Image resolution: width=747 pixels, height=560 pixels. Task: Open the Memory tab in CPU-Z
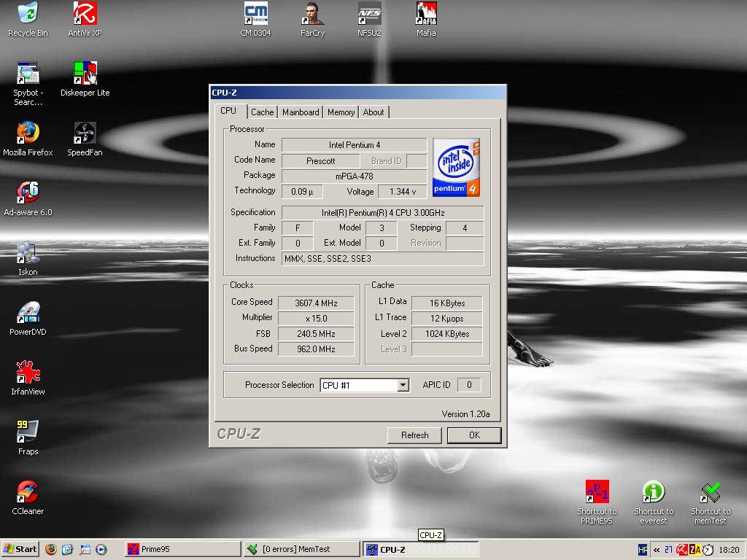[341, 112]
